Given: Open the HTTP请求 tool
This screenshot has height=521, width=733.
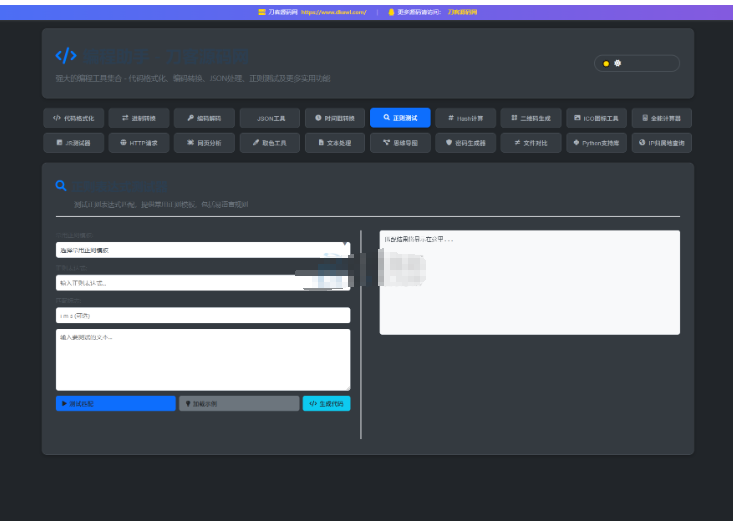Looking at the screenshot, I should coord(139,143).
